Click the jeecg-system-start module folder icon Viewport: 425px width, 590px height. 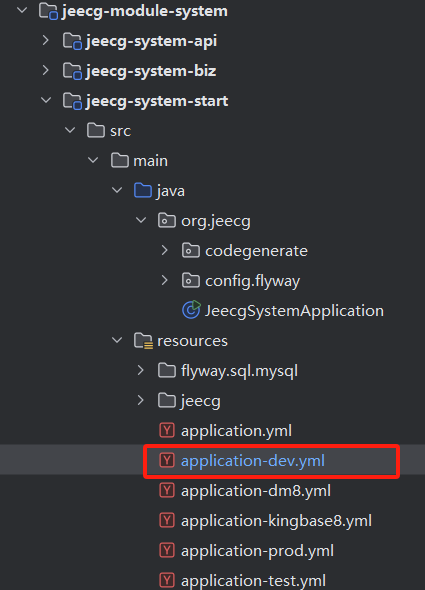pos(72,101)
